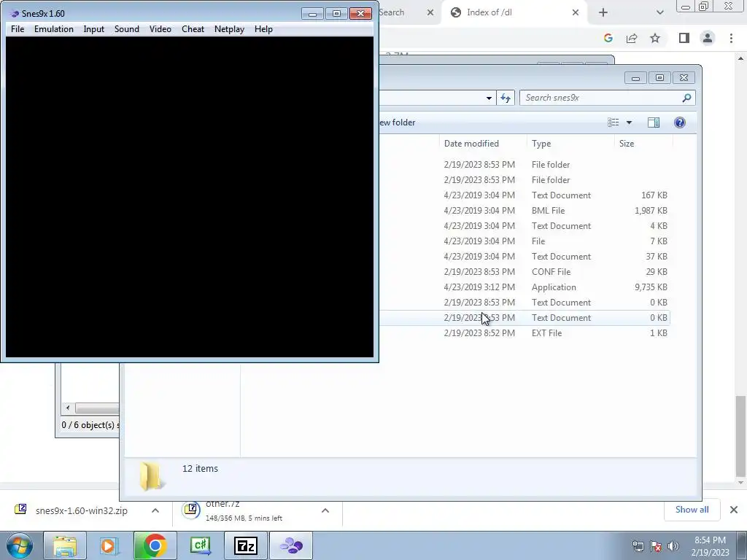Open the Help menu in Snes9x
747x560 pixels.
click(263, 29)
